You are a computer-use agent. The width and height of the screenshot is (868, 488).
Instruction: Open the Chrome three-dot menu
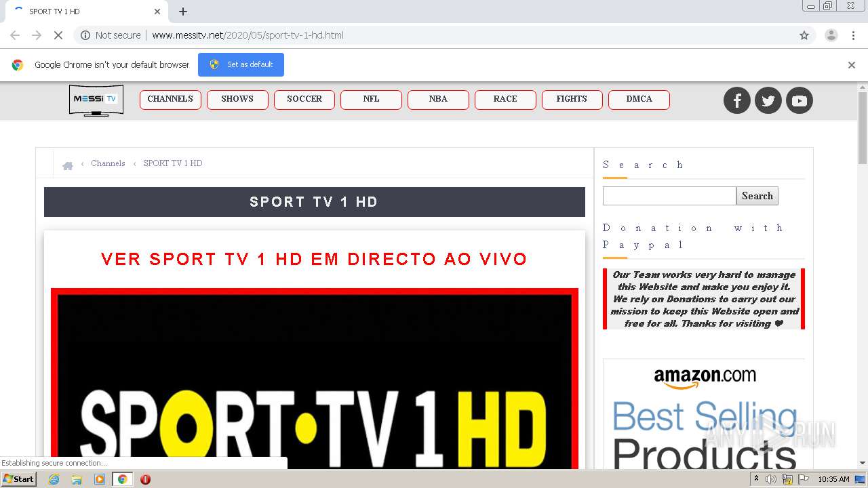click(x=854, y=35)
